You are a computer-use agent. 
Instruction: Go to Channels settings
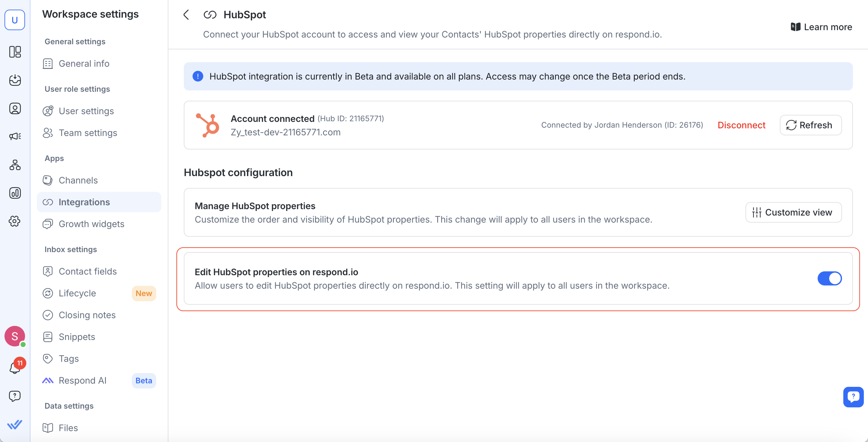[x=78, y=180]
